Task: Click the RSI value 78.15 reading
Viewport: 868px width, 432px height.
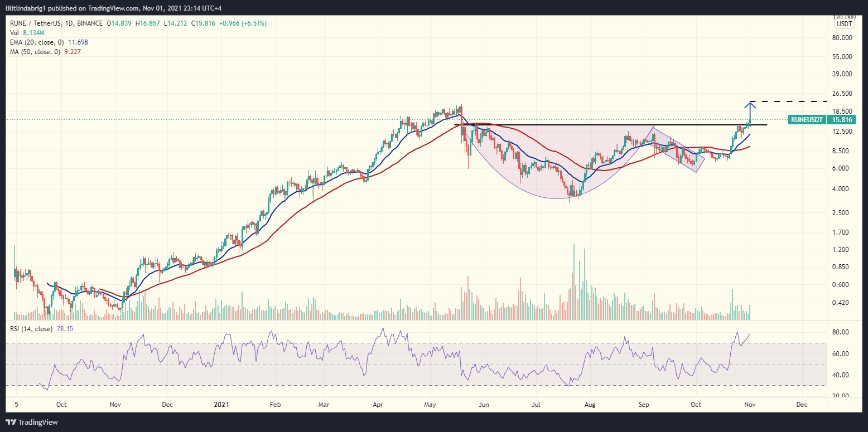Action: point(65,328)
